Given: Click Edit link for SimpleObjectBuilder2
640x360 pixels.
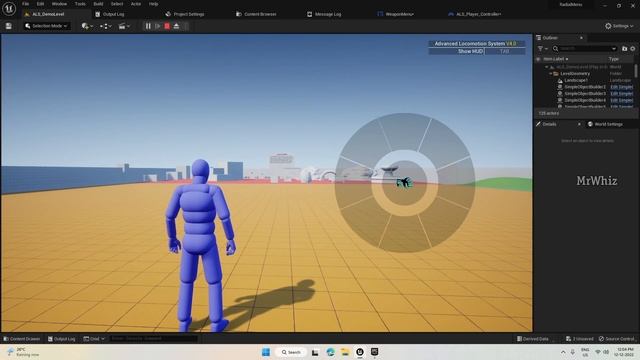Looking at the screenshot, I should pyautogui.click(x=621, y=87).
